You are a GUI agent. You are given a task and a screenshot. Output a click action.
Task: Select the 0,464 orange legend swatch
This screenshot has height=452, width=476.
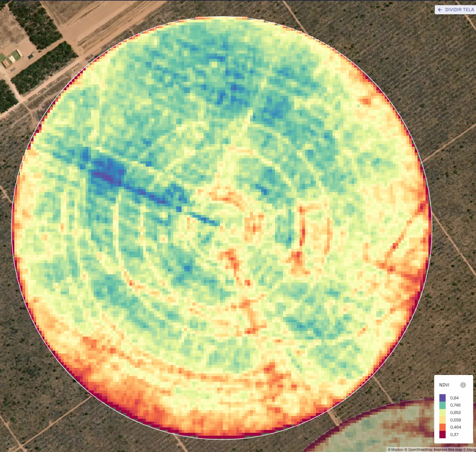[442, 427]
